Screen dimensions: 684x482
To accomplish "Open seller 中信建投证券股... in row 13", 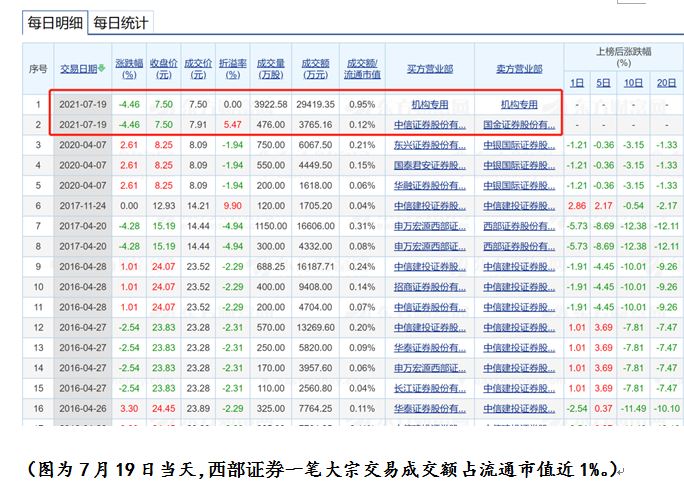I will (519, 348).
